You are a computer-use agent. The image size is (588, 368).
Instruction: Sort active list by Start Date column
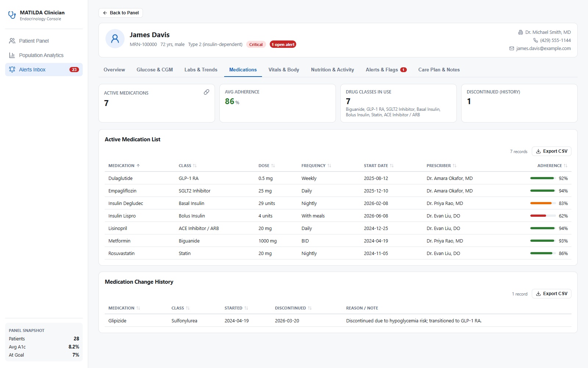(x=379, y=166)
